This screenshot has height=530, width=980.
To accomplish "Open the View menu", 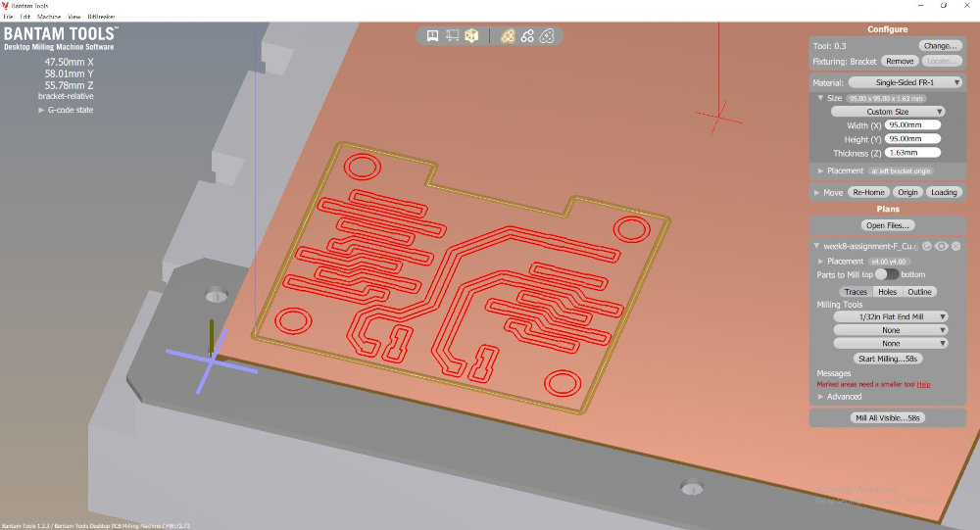I will (73, 17).
